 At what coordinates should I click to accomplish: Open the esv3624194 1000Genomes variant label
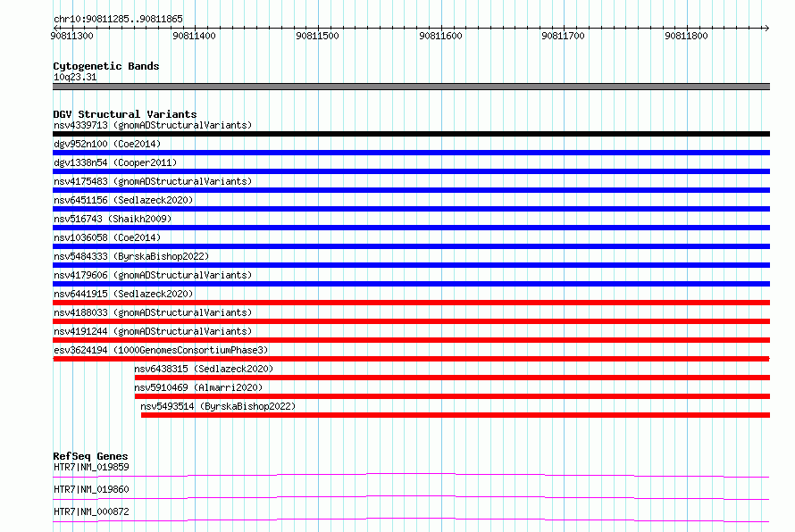(161, 350)
